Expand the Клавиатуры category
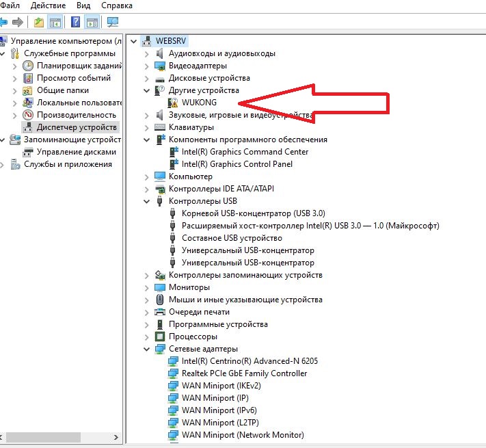This screenshot has height=448, width=486. pos(146,128)
